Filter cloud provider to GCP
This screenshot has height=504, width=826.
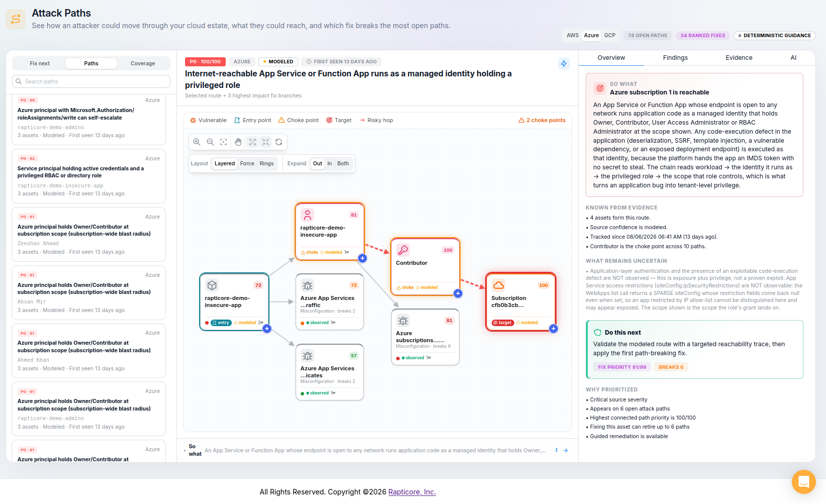610,36
